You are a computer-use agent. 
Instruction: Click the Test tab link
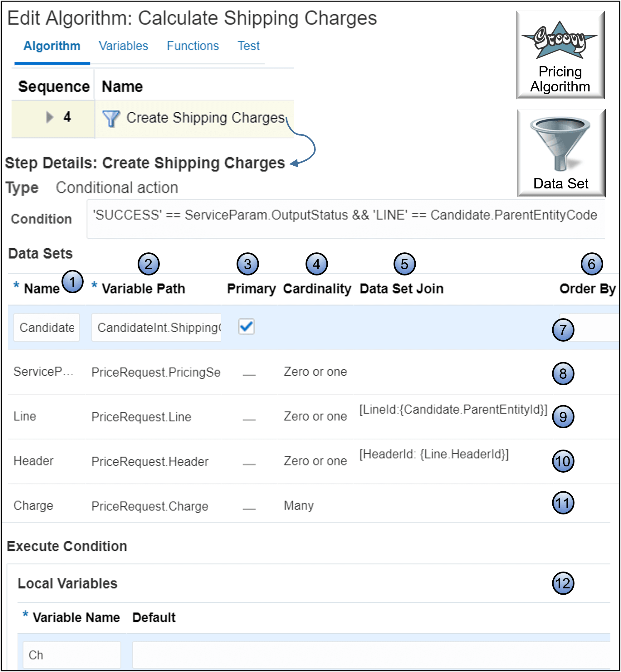click(248, 46)
